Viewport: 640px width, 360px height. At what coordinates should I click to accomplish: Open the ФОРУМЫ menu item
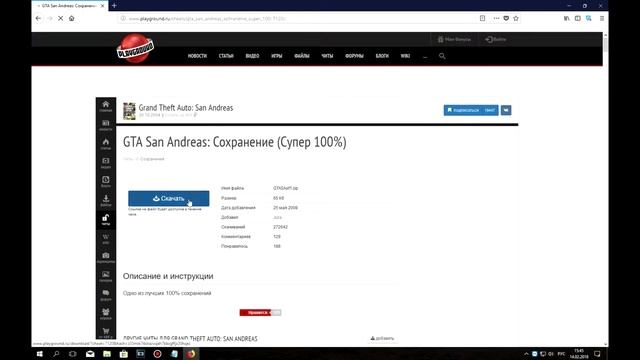pos(354,56)
